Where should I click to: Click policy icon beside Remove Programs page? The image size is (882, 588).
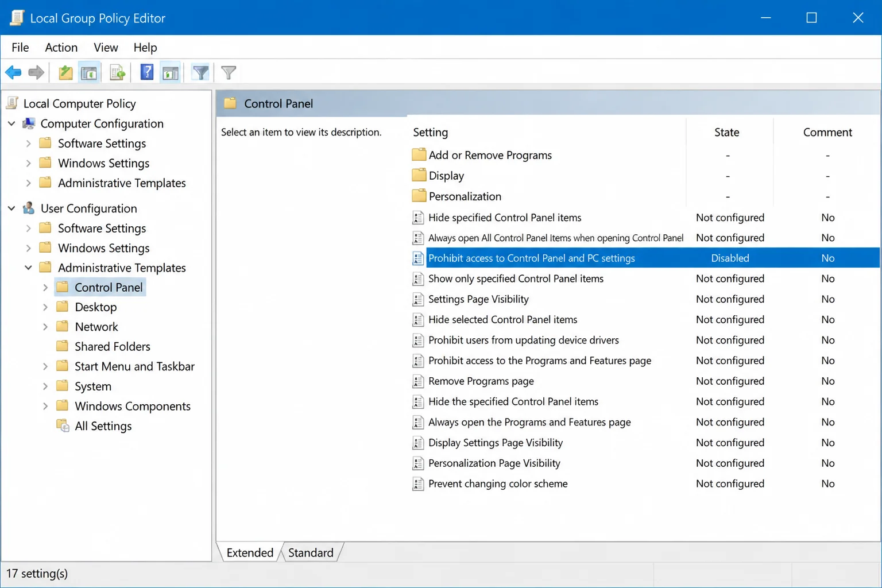click(418, 381)
